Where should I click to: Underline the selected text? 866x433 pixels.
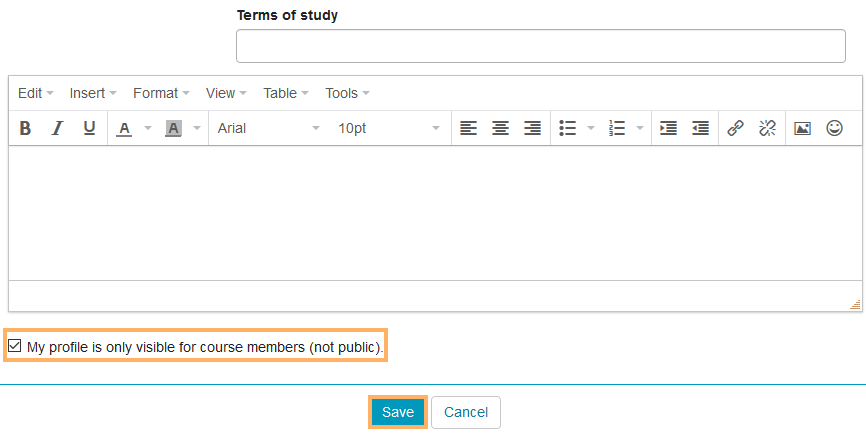click(89, 128)
